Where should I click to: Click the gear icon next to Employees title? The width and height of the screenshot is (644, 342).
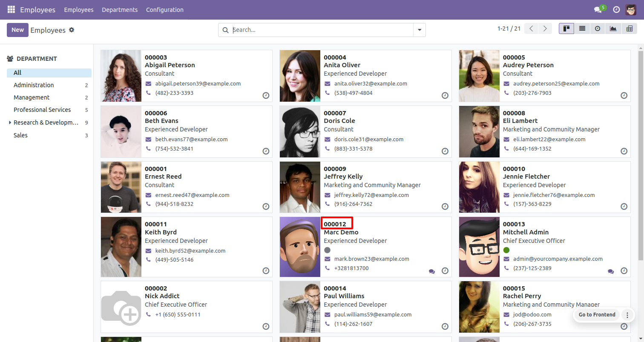point(72,30)
